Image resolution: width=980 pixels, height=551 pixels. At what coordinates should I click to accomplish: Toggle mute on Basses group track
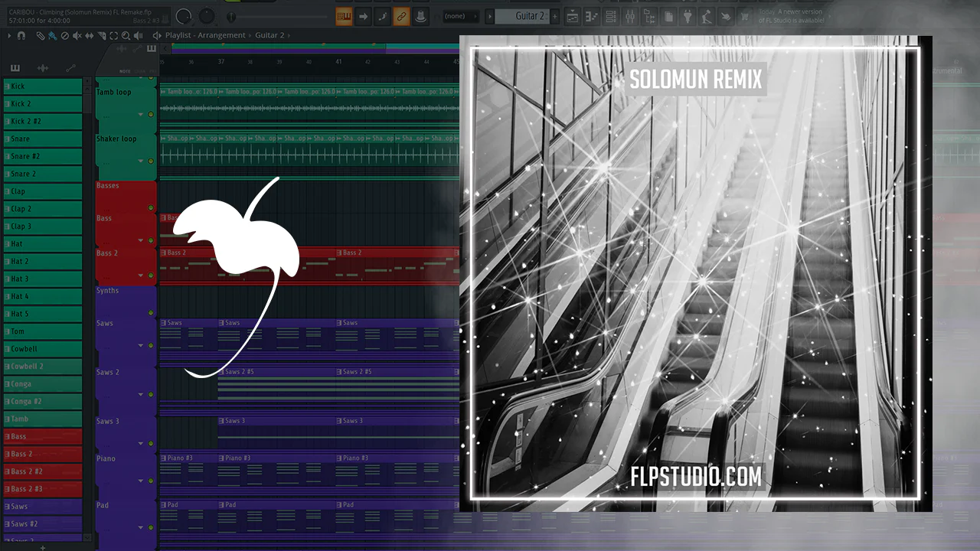click(151, 208)
